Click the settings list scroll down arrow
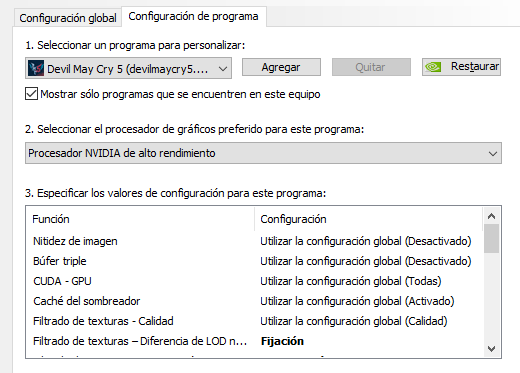 (x=491, y=349)
